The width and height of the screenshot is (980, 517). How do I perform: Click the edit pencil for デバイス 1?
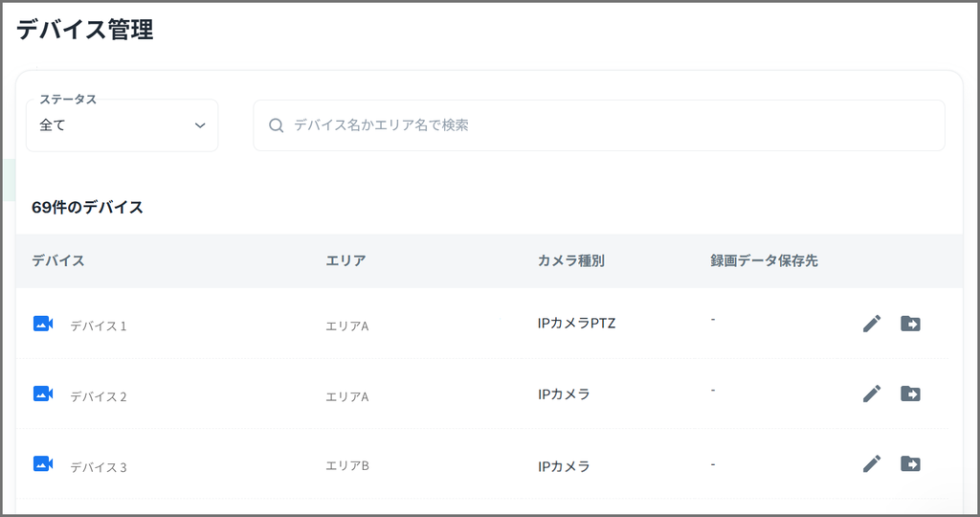pos(871,324)
